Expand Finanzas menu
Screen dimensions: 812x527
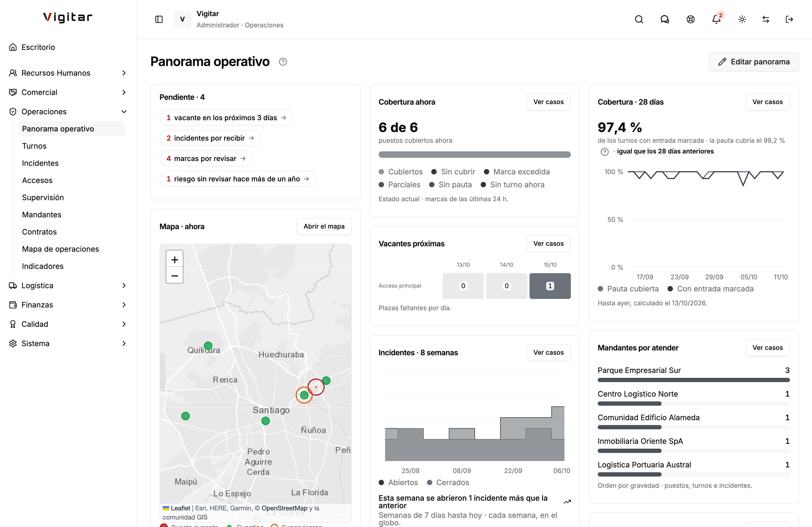pyautogui.click(x=68, y=305)
